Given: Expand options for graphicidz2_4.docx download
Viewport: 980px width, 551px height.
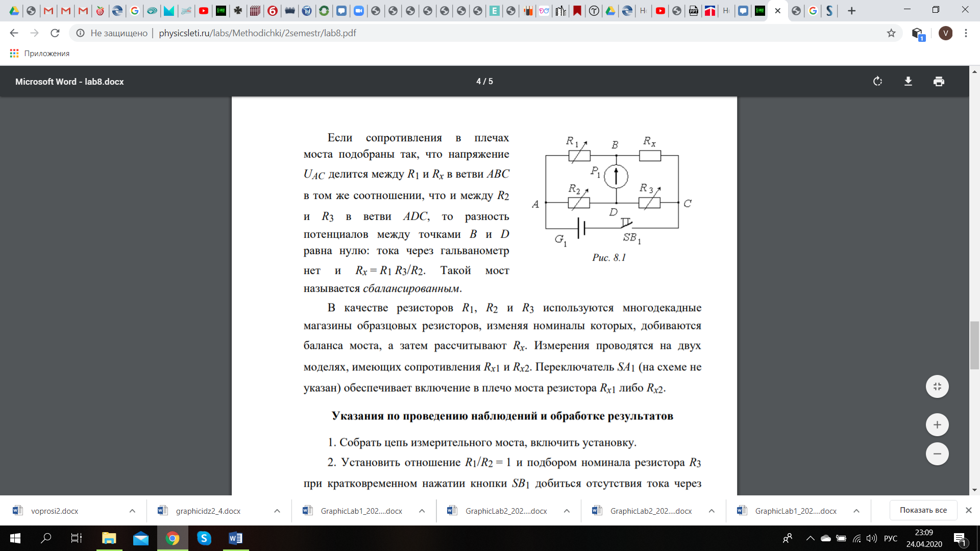Looking at the screenshot, I should (277, 511).
